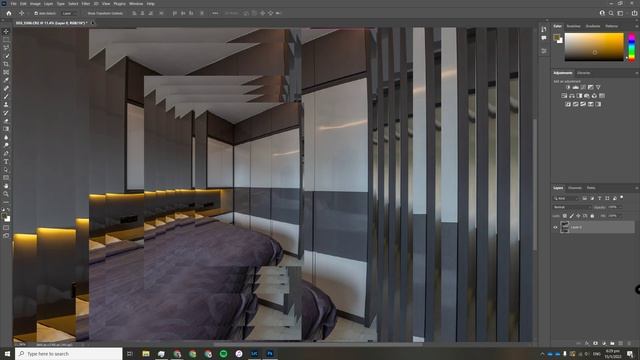Open the search icon at top right

coord(611,13)
